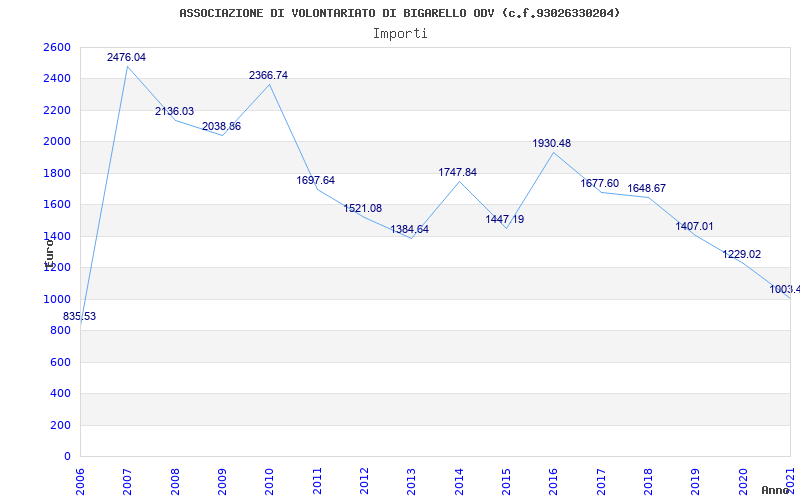Click y-axis value 800
This screenshot has width=800, height=500.
(62, 331)
